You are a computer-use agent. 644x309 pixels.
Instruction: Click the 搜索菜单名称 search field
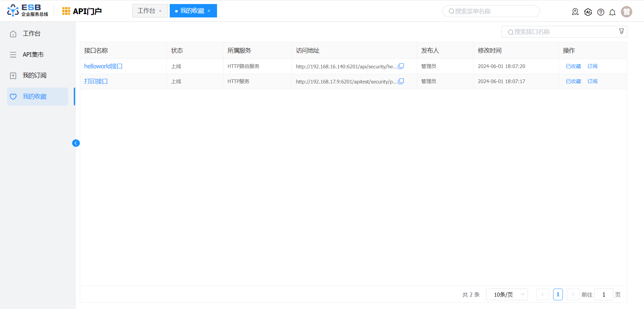(x=493, y=11)
